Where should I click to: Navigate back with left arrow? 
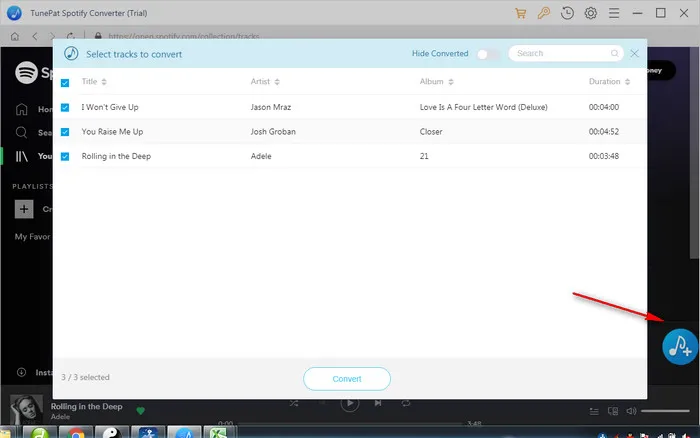tap(35, 36)
